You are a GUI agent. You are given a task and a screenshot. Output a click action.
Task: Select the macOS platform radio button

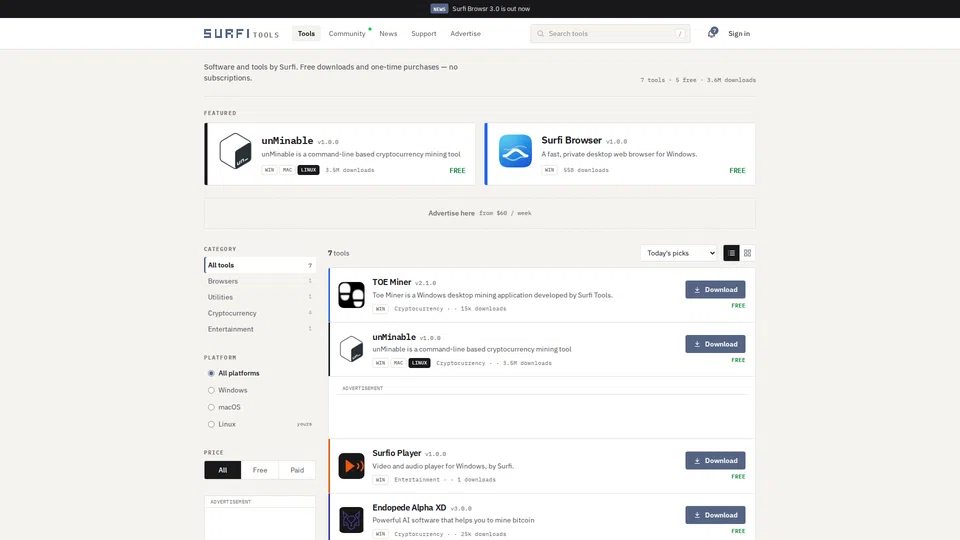click(x=211, y=407)
